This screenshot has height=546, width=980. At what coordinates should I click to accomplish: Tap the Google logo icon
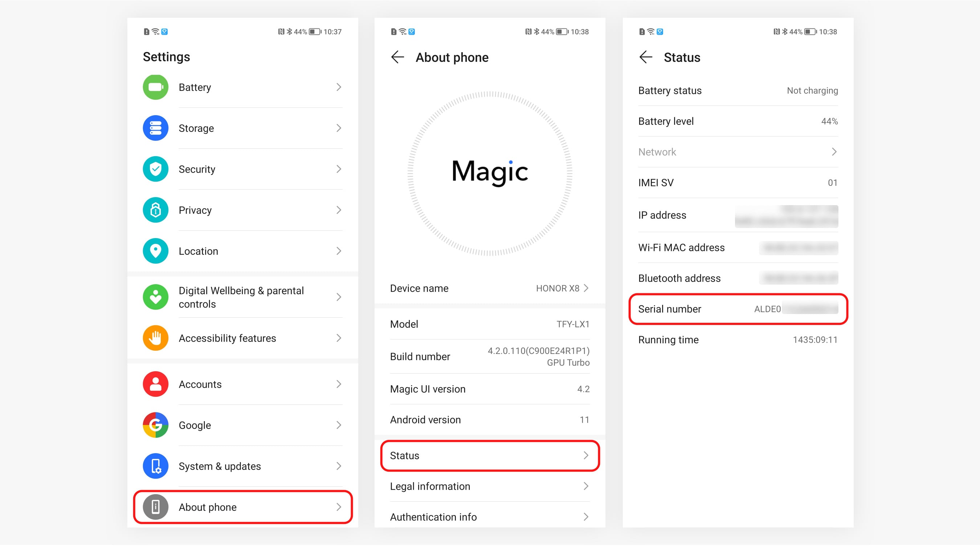155,425
